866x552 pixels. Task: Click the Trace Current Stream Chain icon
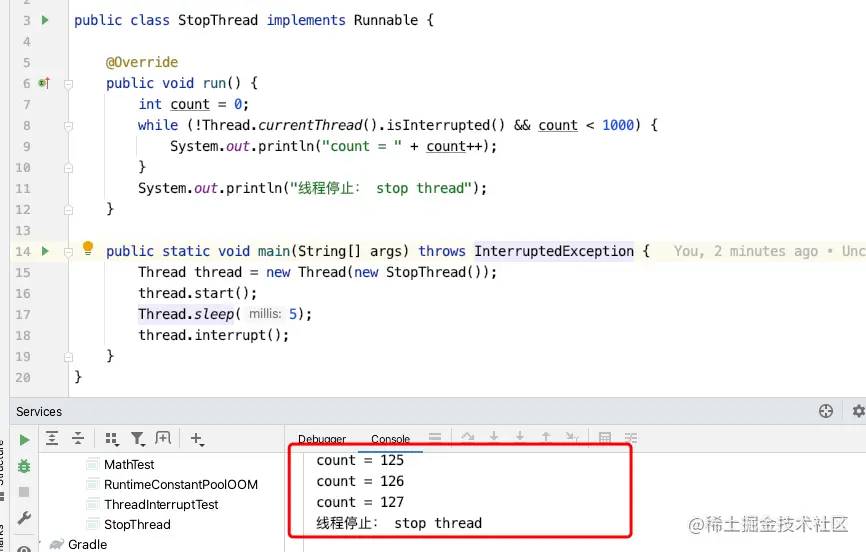pyautogui.click(x=631, y=438)
